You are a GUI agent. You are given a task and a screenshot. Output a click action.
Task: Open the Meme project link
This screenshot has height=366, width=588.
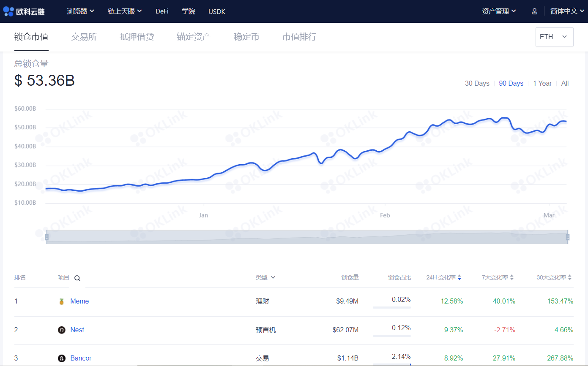coord(79,301)
